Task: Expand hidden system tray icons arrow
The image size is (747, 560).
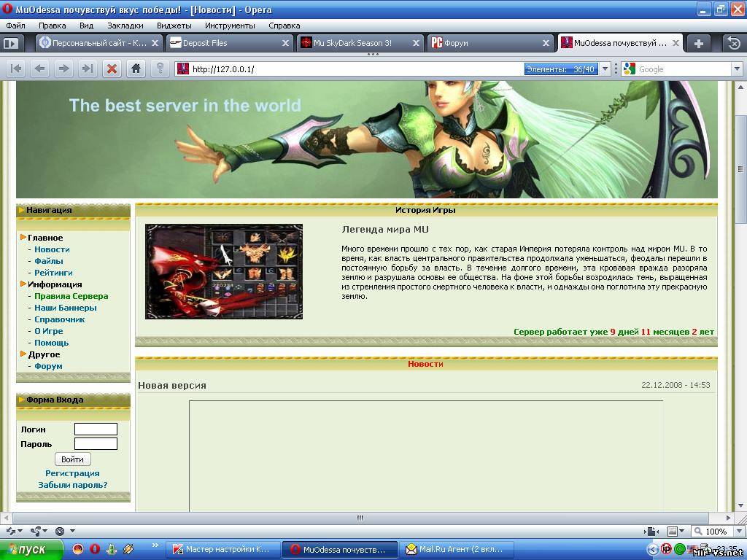Action: click(x=653, y=550)
